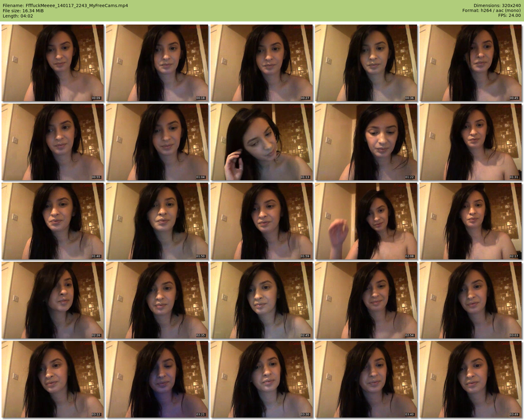Click the frame stamped 03:40
This screenshot has width=524, height=420.
tap(366, 379)
